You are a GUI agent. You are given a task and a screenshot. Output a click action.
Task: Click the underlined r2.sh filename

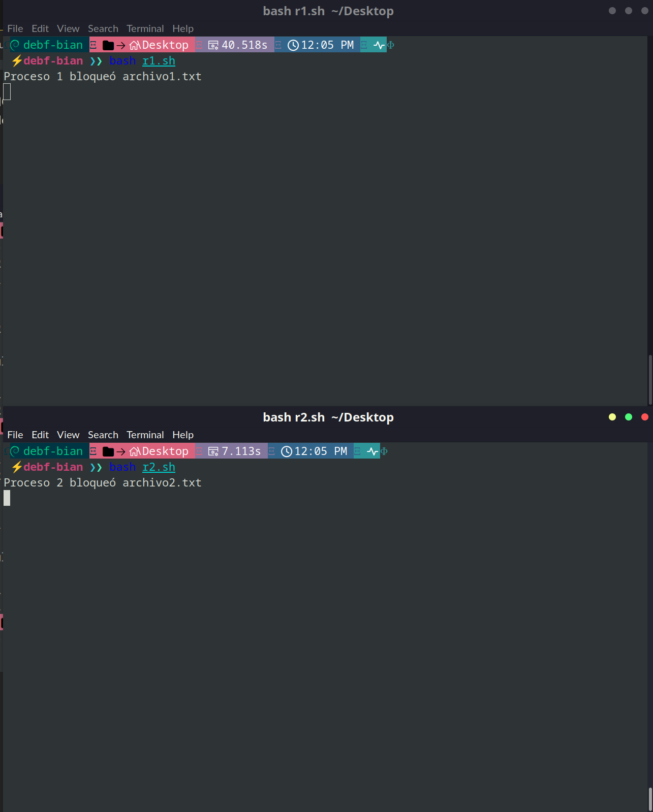point(159,467)
